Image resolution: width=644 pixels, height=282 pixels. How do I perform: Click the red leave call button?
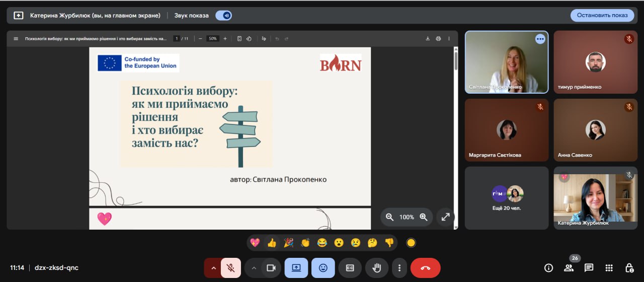coord(425,268)
